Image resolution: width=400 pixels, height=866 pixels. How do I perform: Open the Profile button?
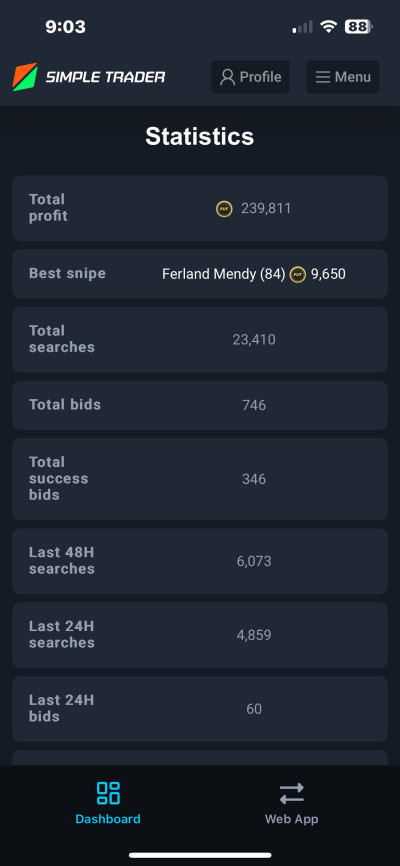pyautogui.click(x=250, y=77)
